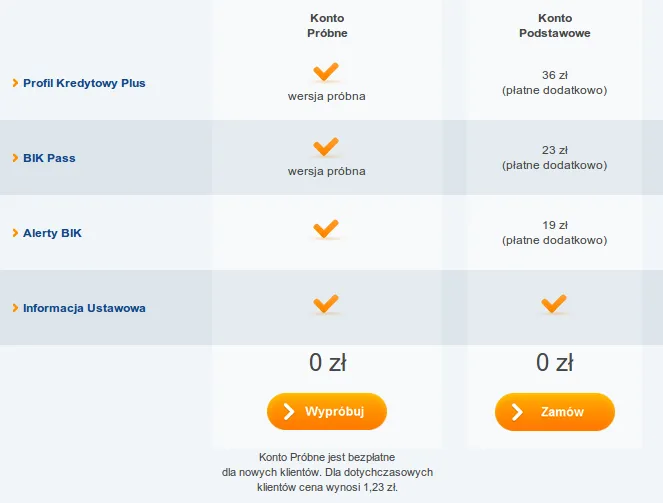Click Informacja Ustawowa checkmark under Konto Podstawowe
This screenshot has width=663, height=503.
(554, 303)
